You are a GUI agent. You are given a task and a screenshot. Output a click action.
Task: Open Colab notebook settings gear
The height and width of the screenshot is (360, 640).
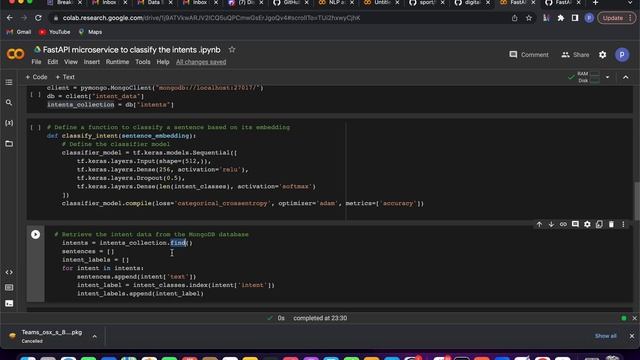pyautogui.click(x=602, y=55)
